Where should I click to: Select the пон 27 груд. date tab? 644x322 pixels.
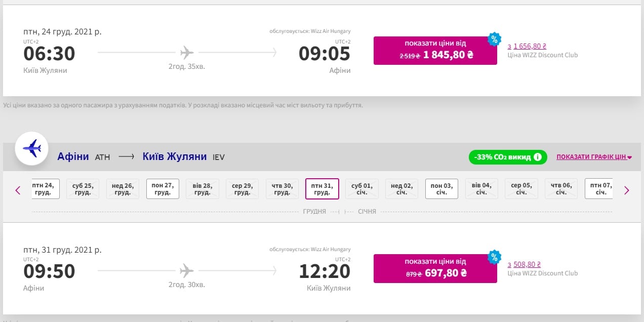(x=163, y=189)
